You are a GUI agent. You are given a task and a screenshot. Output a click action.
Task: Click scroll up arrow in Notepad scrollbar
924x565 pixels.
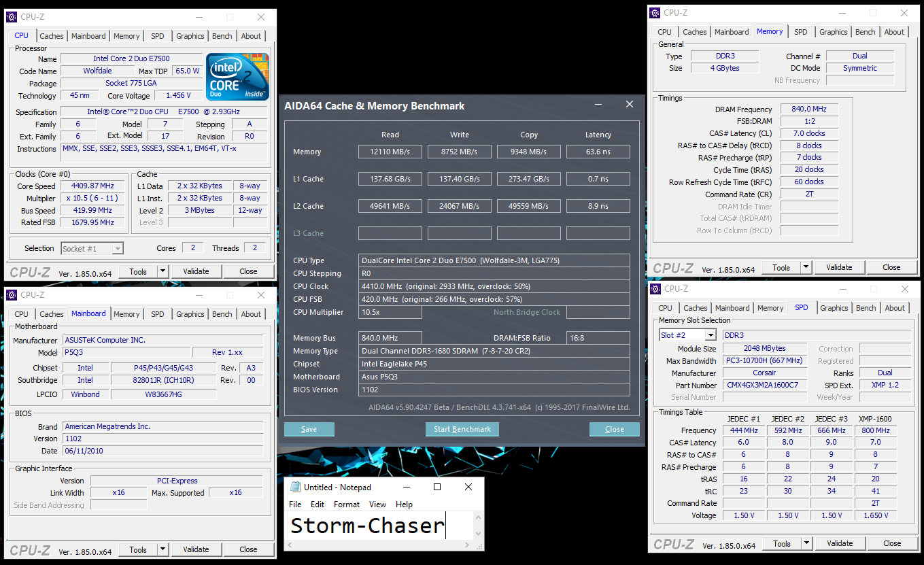[x=479, y=517]
